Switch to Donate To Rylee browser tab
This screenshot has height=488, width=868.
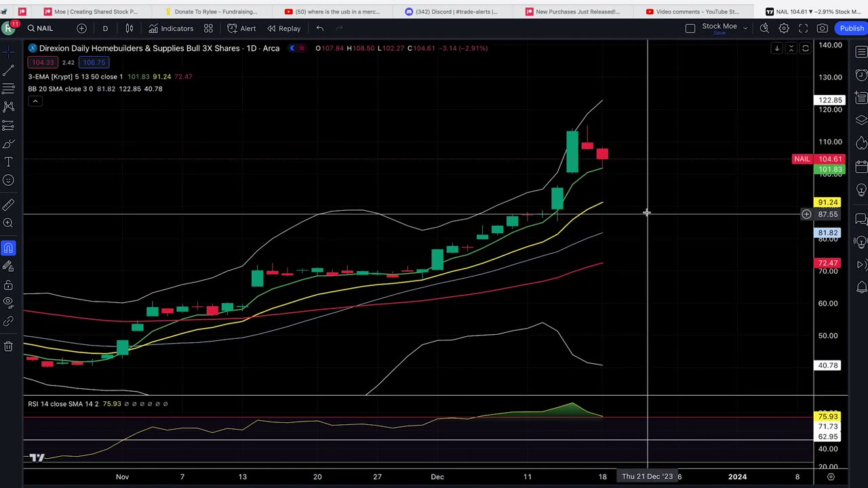(216, 12)
